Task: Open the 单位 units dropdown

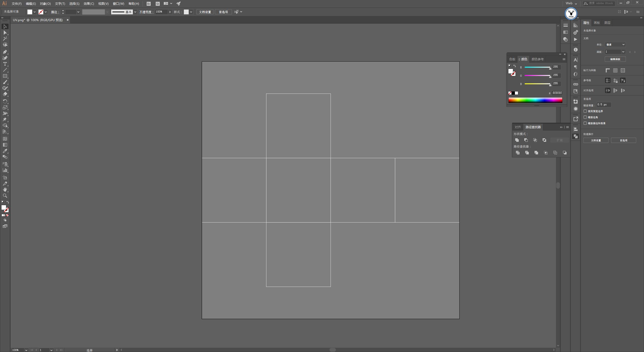Action: 615,45
